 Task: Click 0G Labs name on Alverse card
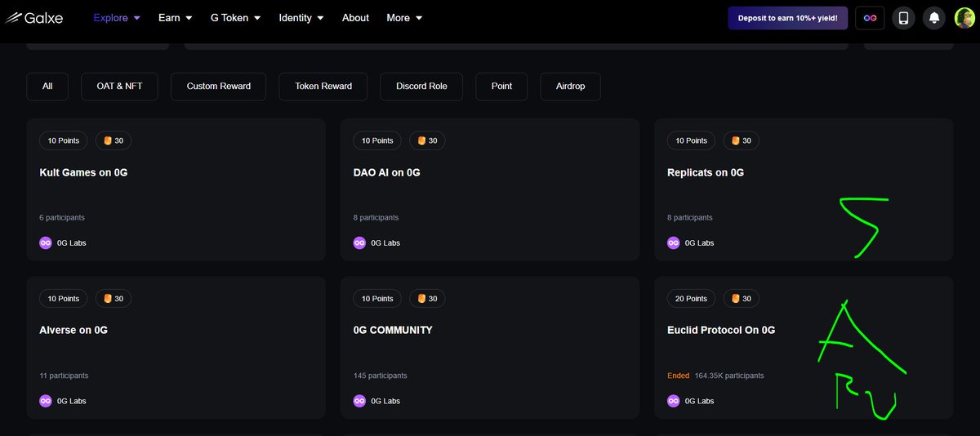tap(72, 401)
